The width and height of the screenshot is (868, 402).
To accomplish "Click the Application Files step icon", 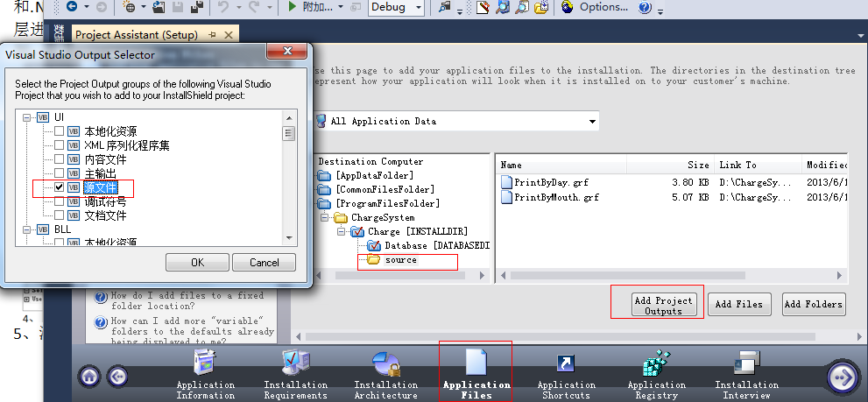I will [x=476, y=363].
